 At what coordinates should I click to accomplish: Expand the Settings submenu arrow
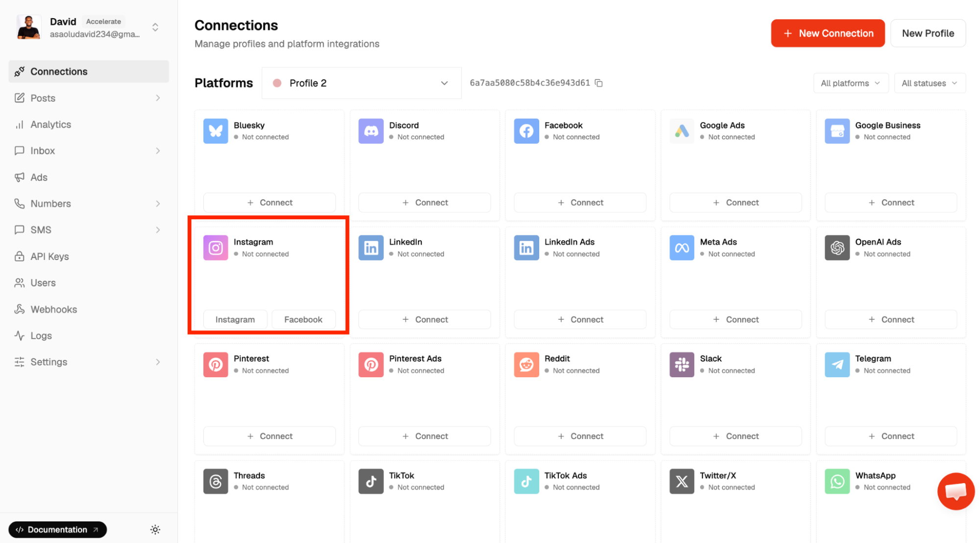(x=158, y=362)
